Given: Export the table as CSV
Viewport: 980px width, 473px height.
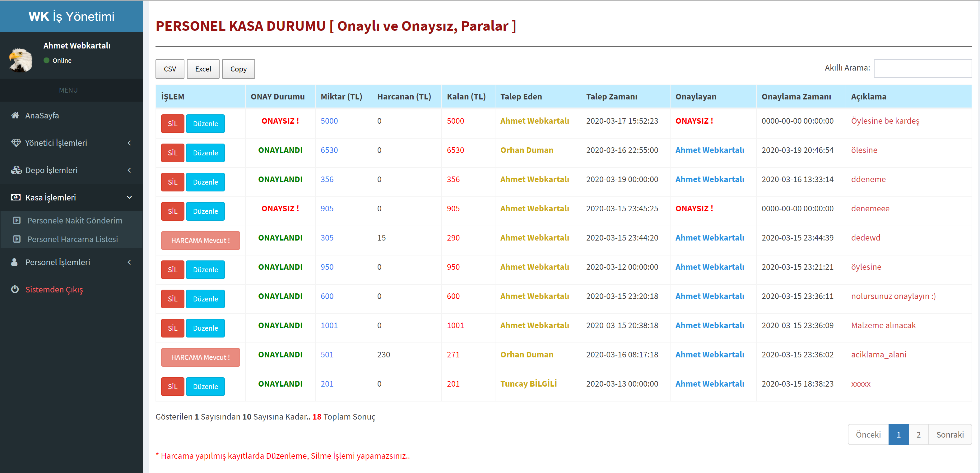Looking at the screenshot, I should pyautogui.click(x=170, y=69).
